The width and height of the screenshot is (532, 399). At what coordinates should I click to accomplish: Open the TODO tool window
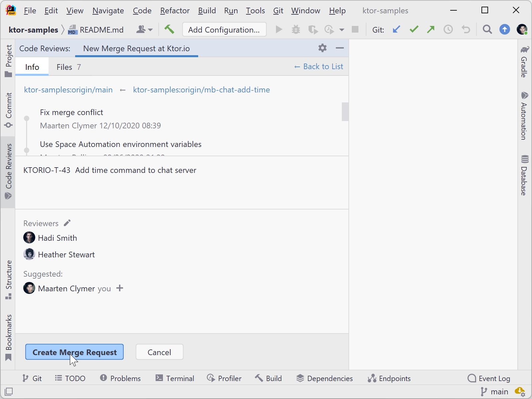point(70,378)
